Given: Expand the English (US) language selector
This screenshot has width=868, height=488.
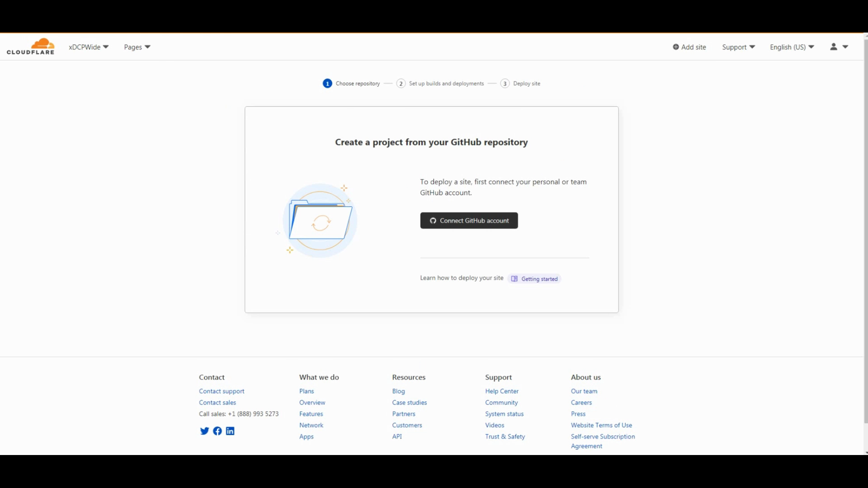Looking at the screenshot, I should (792, 47).
